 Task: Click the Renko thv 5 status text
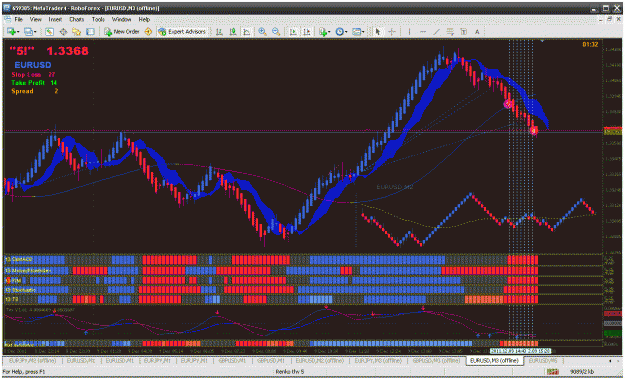(x=290, y=372)
